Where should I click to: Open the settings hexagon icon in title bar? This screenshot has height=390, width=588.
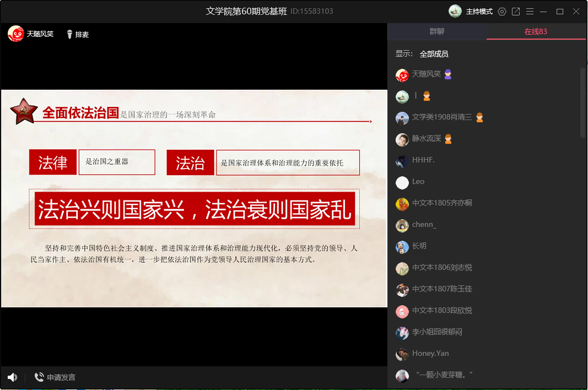coord(501,12)
